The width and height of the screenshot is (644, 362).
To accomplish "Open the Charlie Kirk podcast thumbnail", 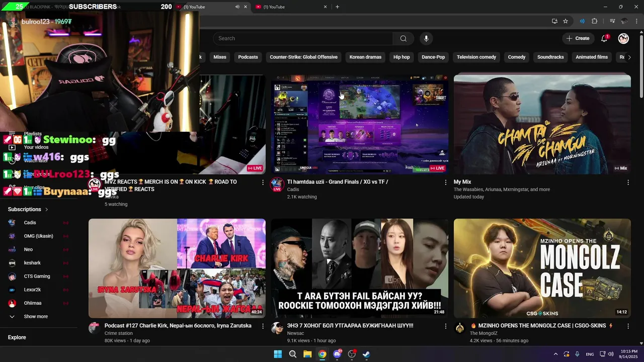I will point(177,268).
